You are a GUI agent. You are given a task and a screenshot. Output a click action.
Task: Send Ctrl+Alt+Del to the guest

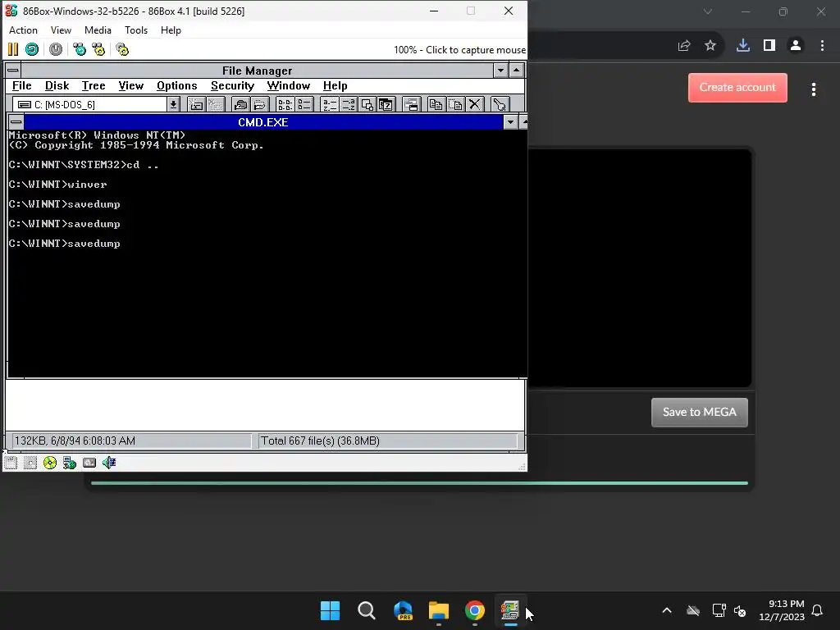tap(80, 50)
